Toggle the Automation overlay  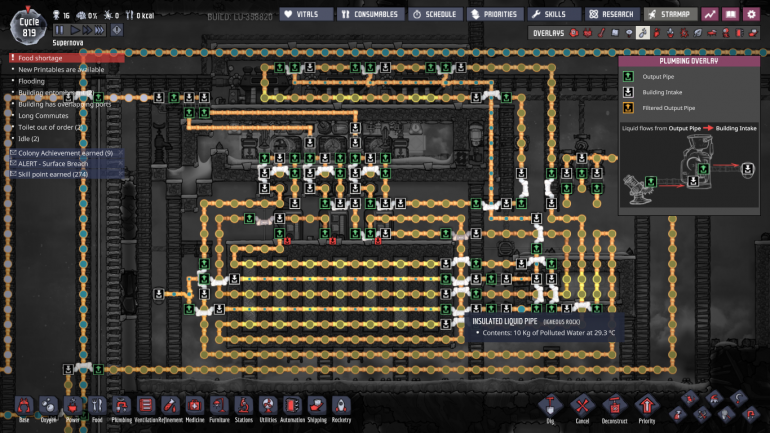(739, 33)
